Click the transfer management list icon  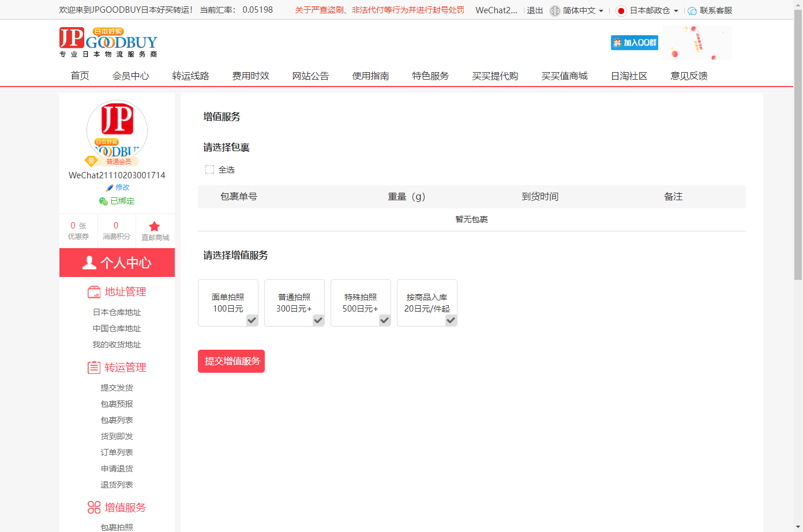point(94,368)
